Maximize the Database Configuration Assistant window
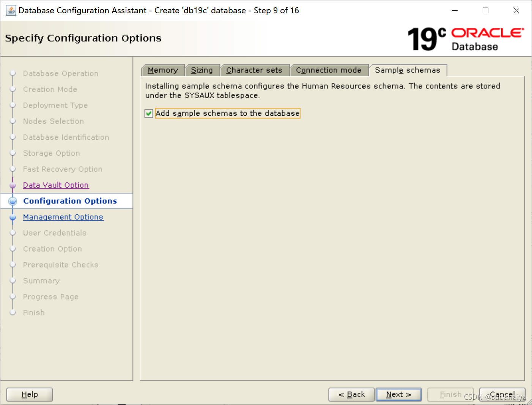Image resolution: width=532 pixels, height=405 pixels. click(485, 11)
